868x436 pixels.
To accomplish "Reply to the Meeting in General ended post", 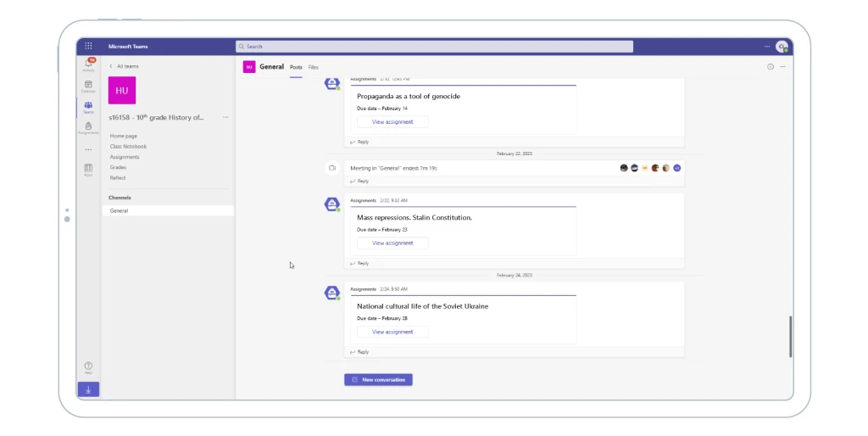I will pyautogui.click(x=359, y=182).
